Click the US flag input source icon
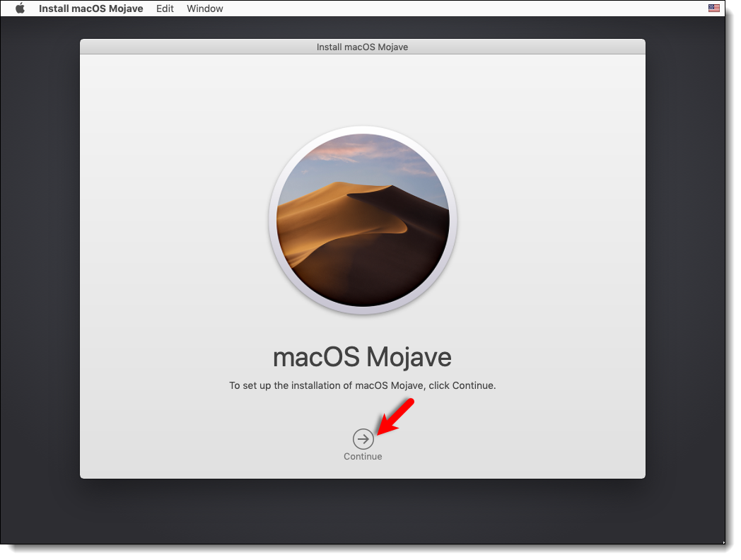The width and height of the screenshot is (741, 560). (x=713, y=8)
